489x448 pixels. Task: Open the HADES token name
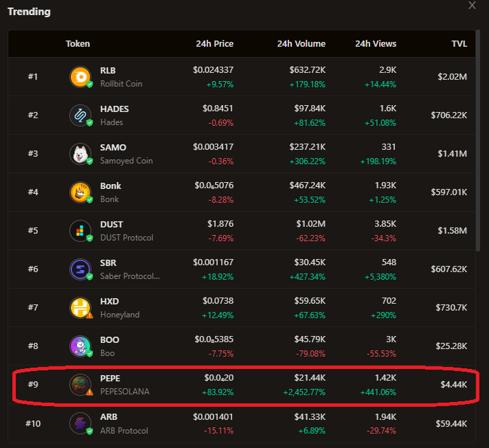click(x=115, y=109)
